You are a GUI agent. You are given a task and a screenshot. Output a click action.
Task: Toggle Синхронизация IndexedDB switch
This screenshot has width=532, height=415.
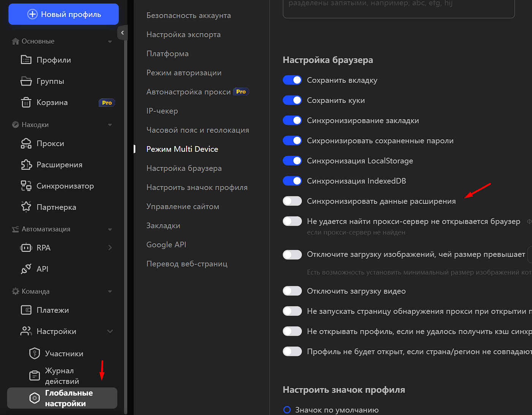point(292,181)
